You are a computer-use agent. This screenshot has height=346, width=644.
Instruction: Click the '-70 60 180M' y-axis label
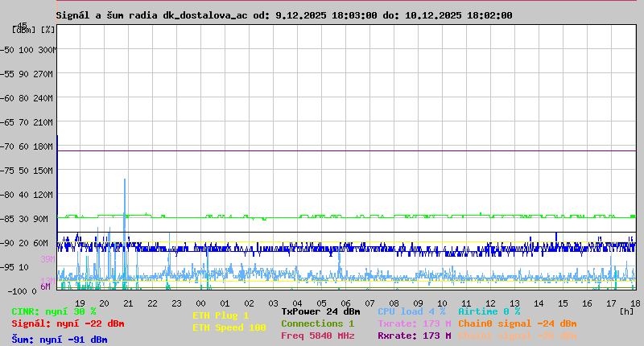pyautogui.click(x=27, y=147)
